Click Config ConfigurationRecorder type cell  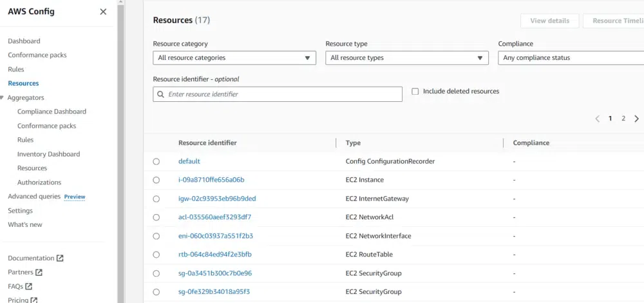click(x=390, y=161)
